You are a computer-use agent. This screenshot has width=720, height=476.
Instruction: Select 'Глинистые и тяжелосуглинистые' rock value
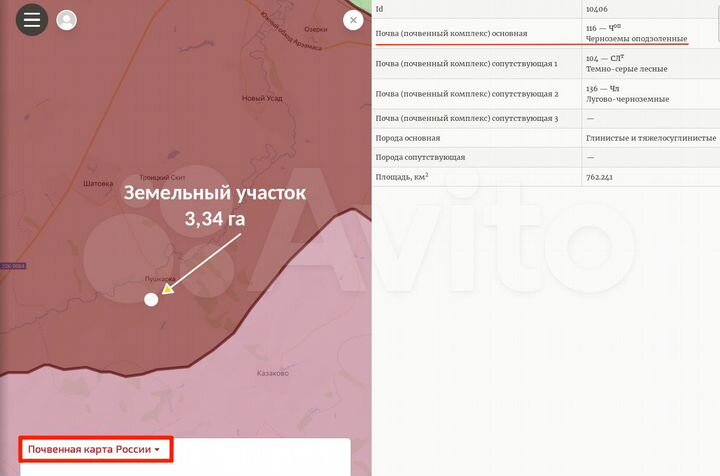[x=651, y=138]
